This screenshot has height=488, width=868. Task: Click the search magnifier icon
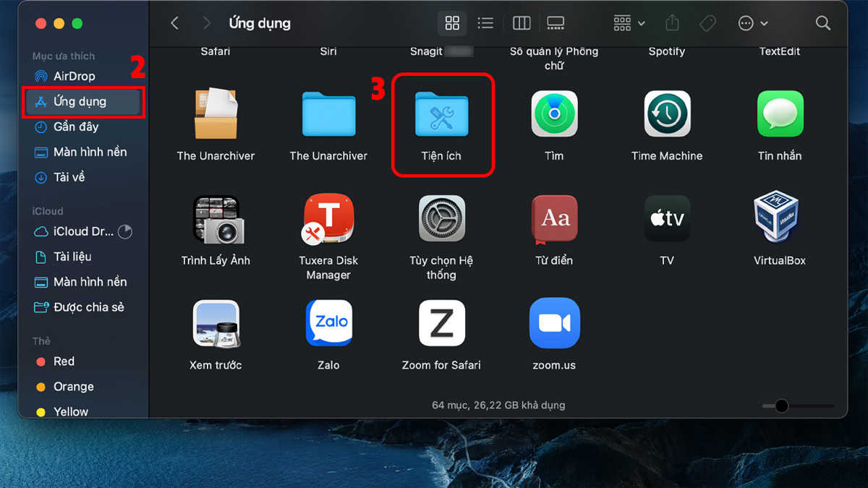tap(823, 23)
